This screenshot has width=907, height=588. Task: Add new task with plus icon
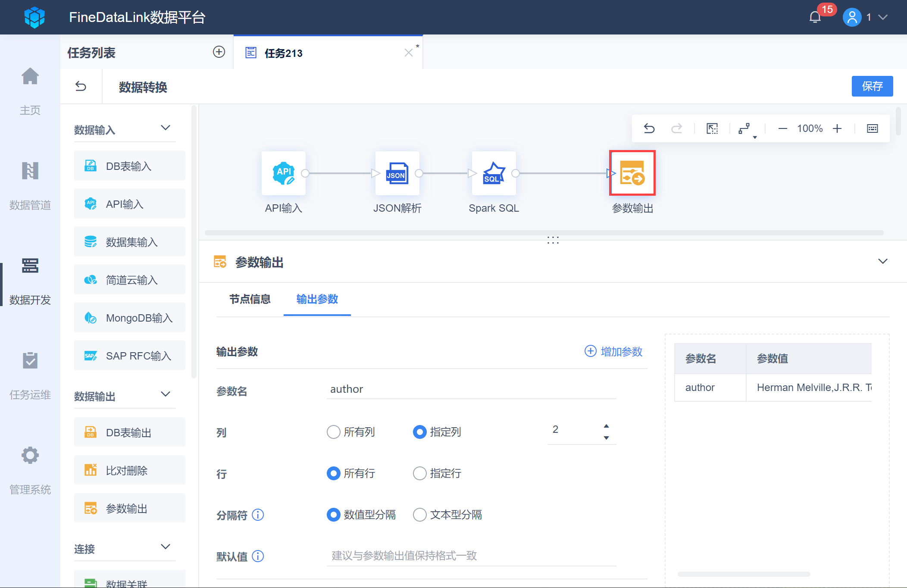pyautogui.click(x=219, y=52)
